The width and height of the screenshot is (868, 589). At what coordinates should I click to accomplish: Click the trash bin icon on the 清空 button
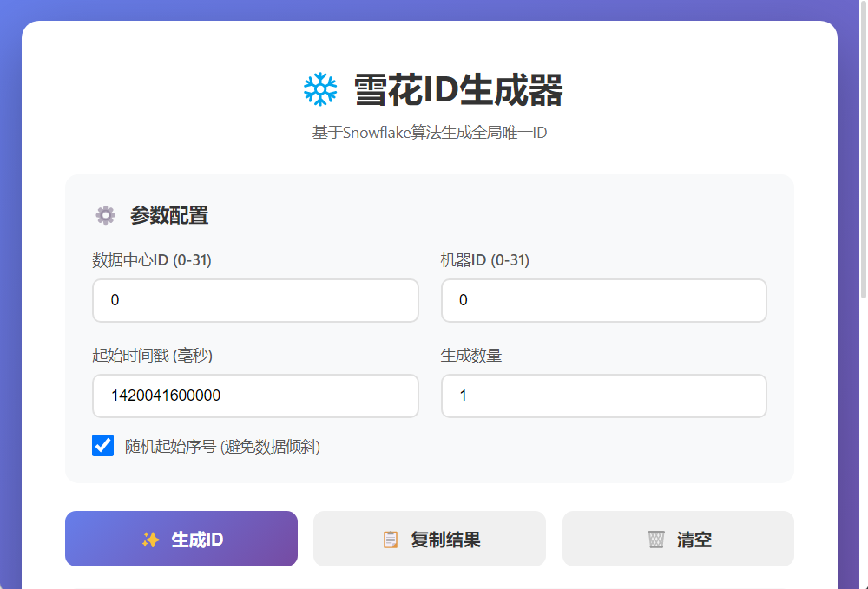click(x=656, y=540)
